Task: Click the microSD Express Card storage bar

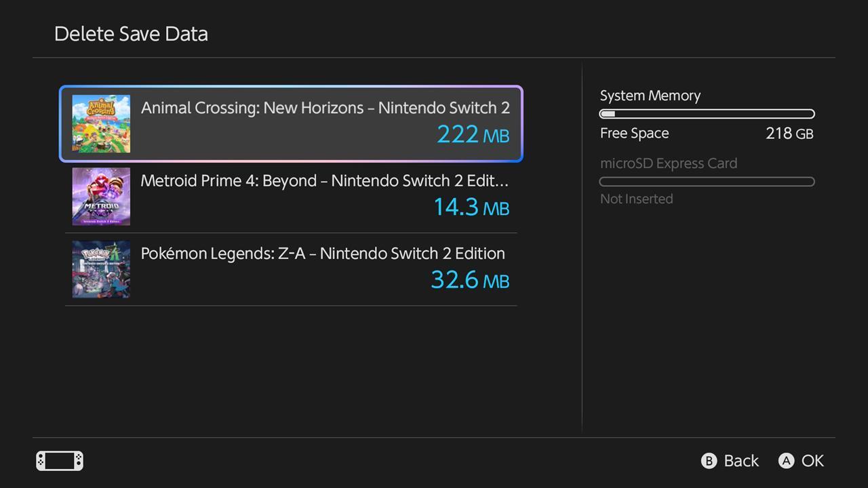Action: [707, 182]
